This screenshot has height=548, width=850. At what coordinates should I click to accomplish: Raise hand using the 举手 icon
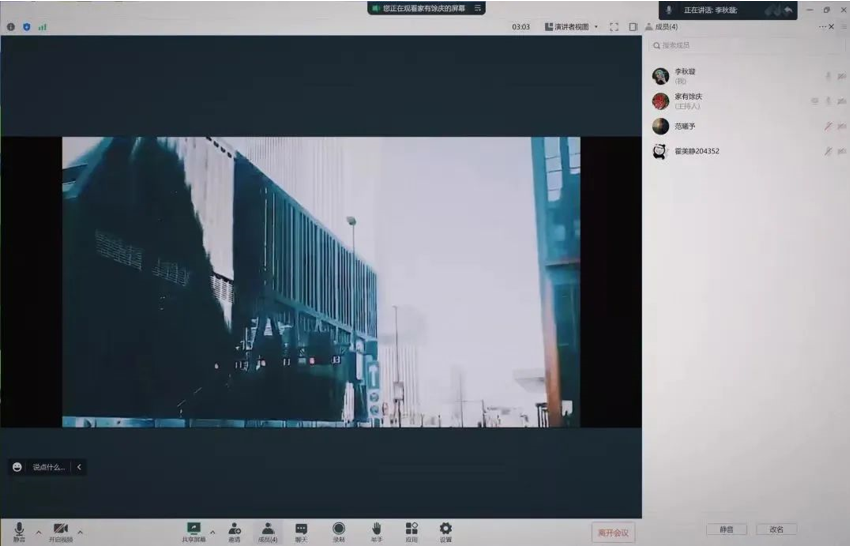(x=376, y=531)
